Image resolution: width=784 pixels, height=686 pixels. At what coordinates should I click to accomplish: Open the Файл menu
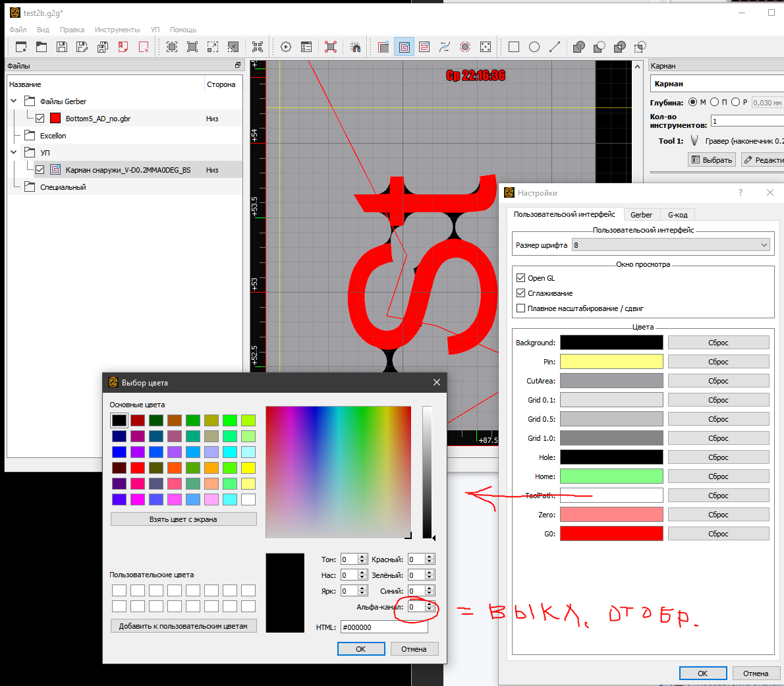18,30
